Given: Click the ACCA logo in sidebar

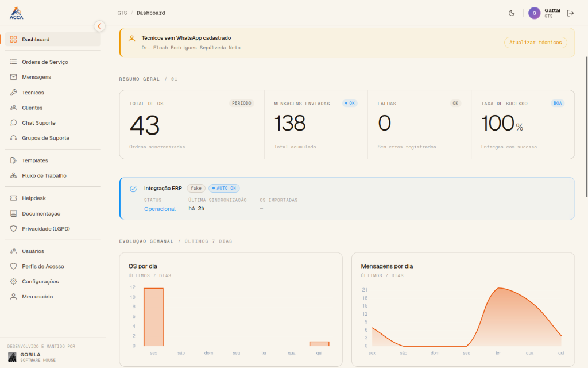Looking at the screenshot, I should tap(16, 13).
